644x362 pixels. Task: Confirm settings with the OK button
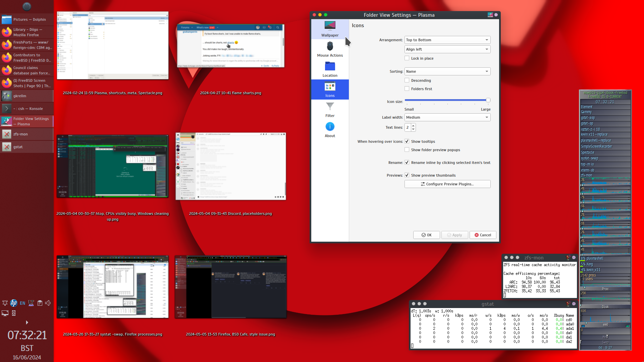pos(426,235)
